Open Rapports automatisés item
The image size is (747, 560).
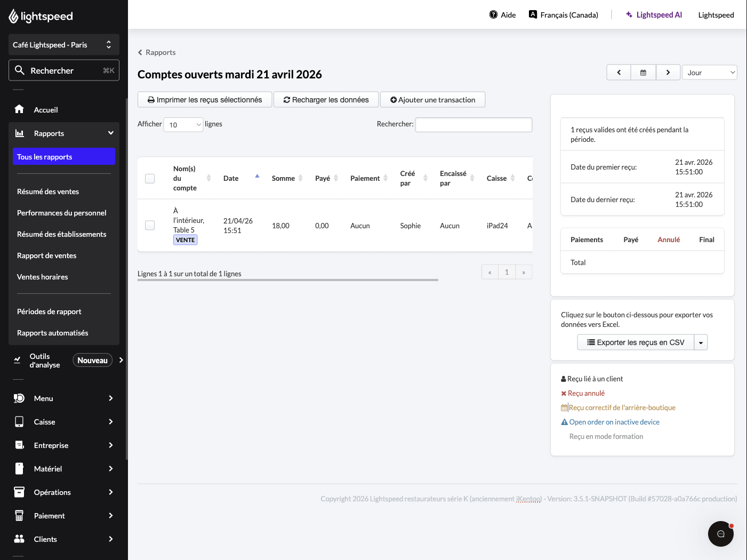(53, 333)
